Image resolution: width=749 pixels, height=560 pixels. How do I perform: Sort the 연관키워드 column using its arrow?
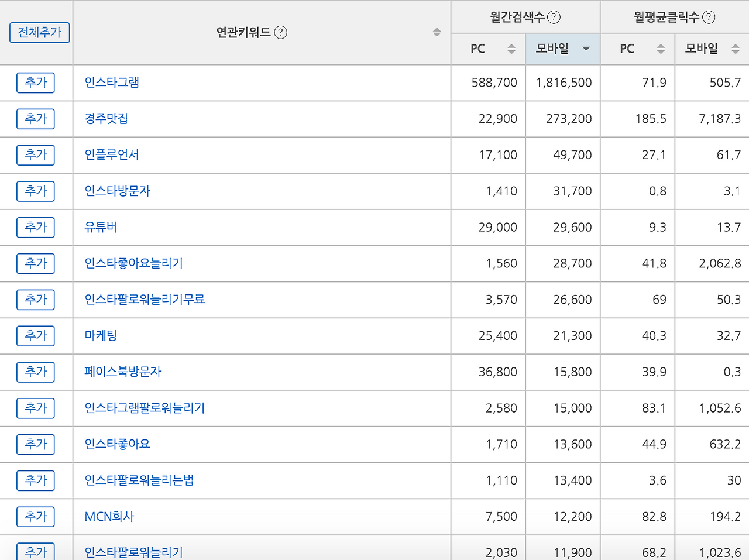pos(437,33)
